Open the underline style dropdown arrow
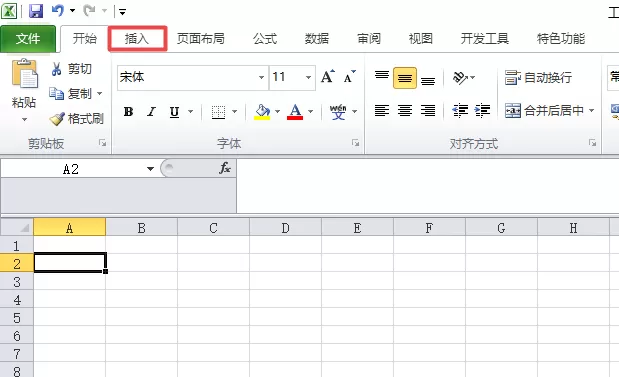This screenshot has height=377, width=619. tap(191, 112)
